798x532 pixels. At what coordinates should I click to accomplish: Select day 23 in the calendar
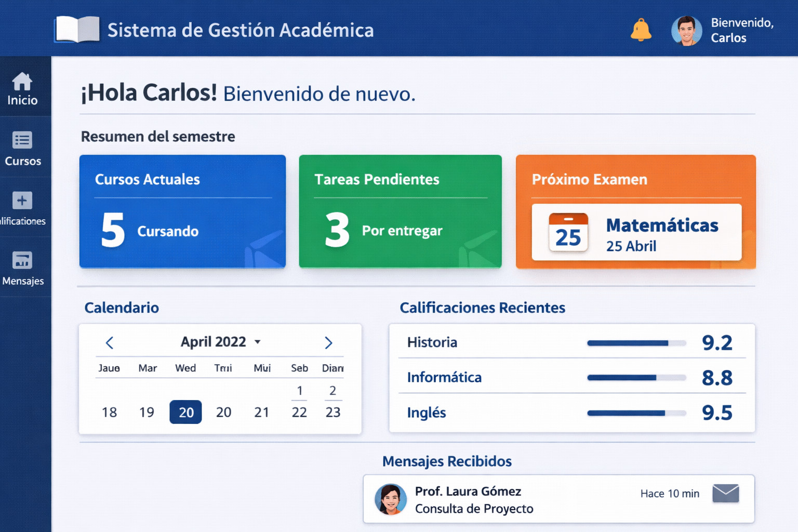coord(332,412)
